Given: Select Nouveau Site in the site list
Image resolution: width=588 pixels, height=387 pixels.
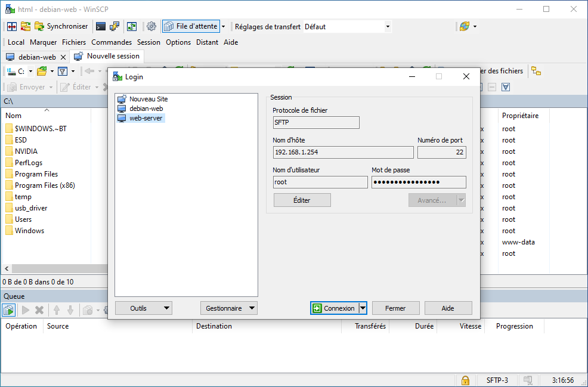Looking at the screenshot, I should (x=148, y=99).
